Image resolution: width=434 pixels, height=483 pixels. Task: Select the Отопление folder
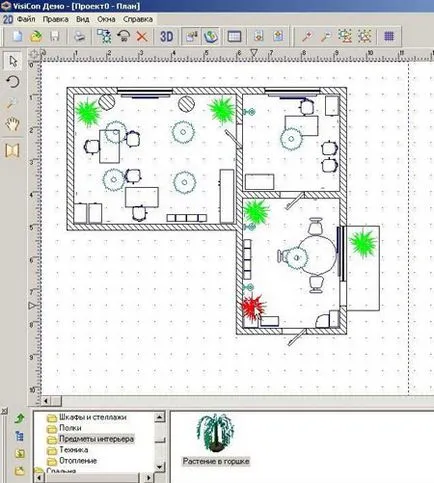point(78,461)
